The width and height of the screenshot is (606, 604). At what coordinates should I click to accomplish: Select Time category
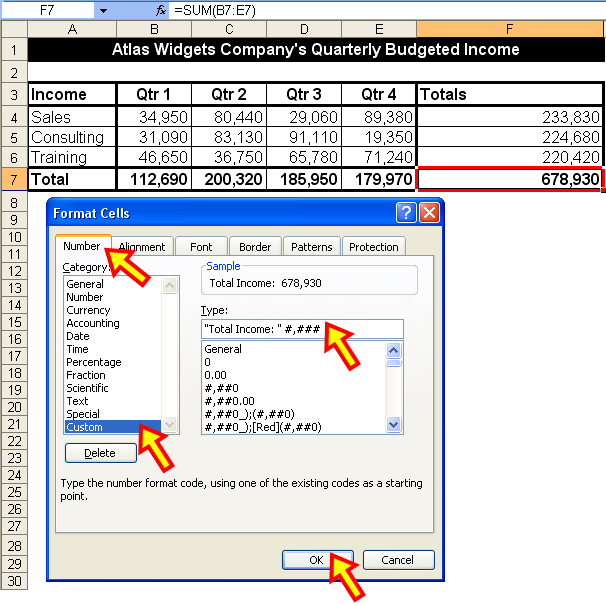click(113, 349)
